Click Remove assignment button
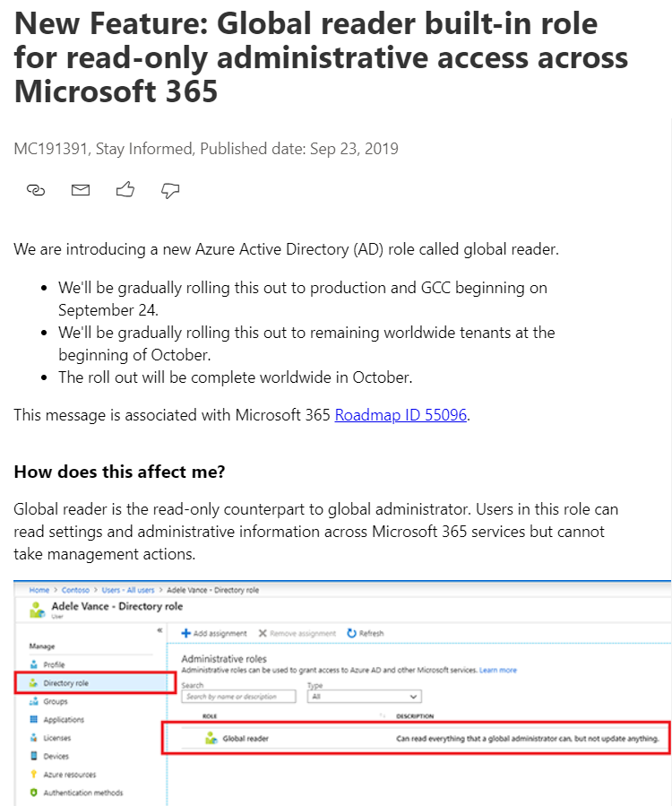Screen dimensions: 672x806 (297, 633)
